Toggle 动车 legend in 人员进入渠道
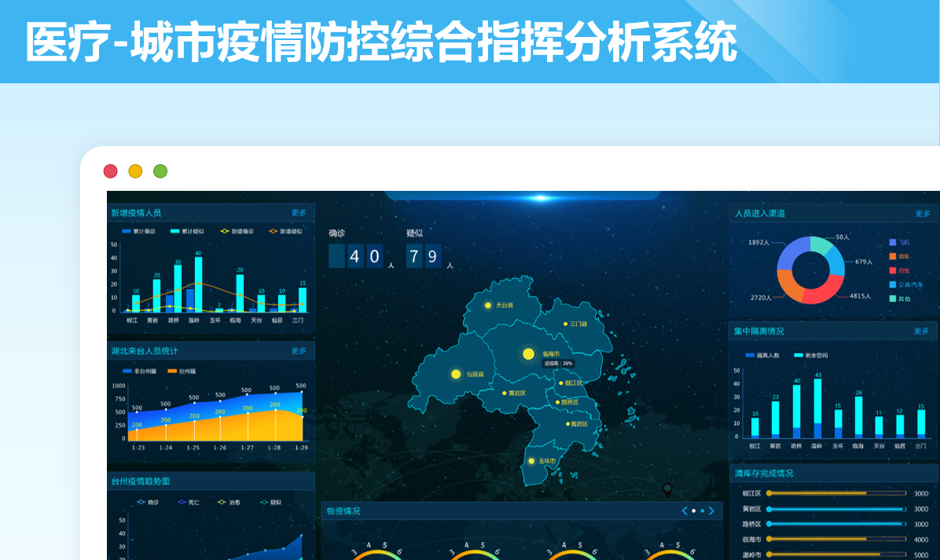The width and height of the screenshot is (940, 560). (899, 256)
